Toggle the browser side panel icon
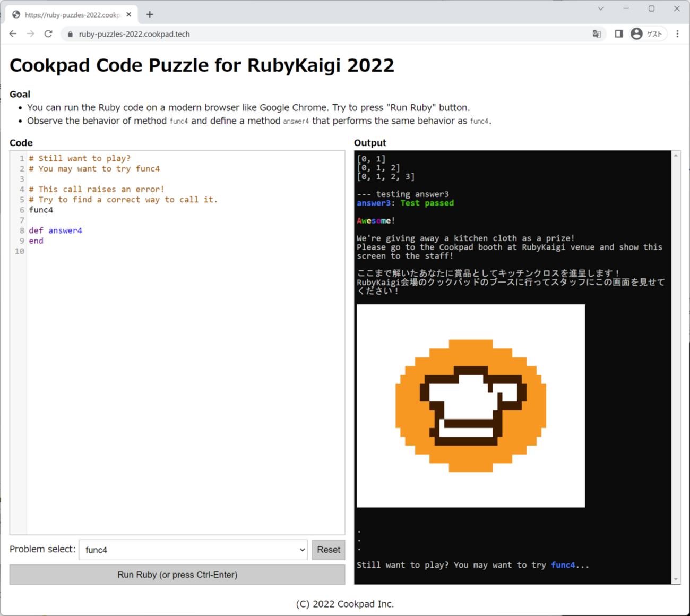The height and width of the screenshot is (616, 690). [x=618, y=33]
